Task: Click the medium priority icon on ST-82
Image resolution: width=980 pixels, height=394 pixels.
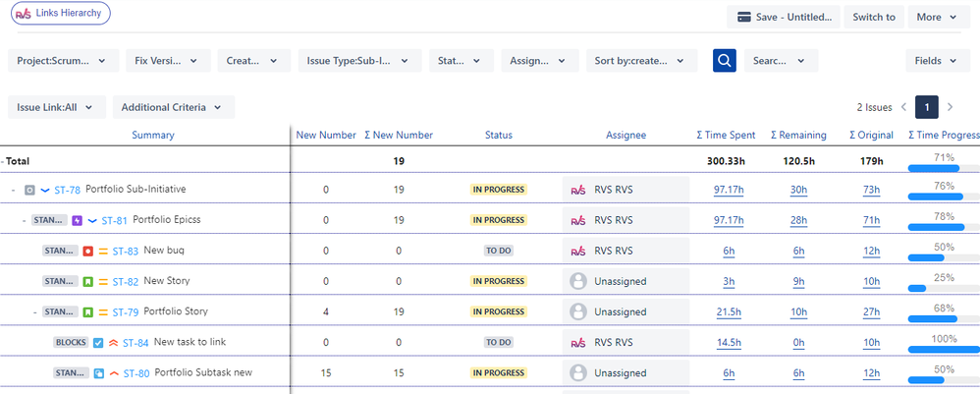Action: tap(104, 281)
